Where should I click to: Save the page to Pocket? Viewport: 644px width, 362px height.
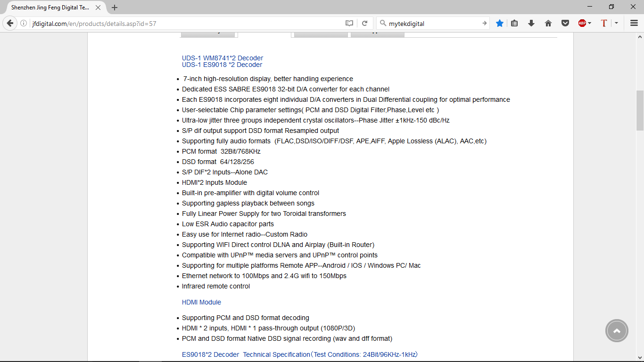coord(565,23)
